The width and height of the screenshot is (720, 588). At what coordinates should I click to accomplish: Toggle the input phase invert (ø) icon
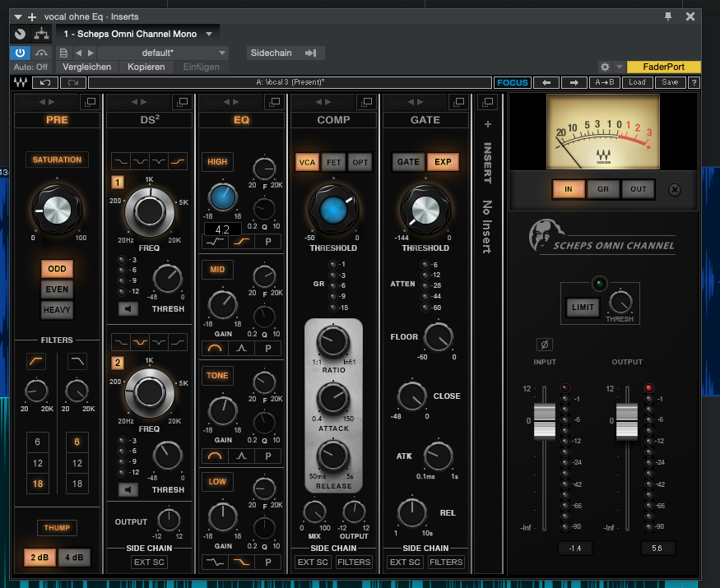[545, 344]
